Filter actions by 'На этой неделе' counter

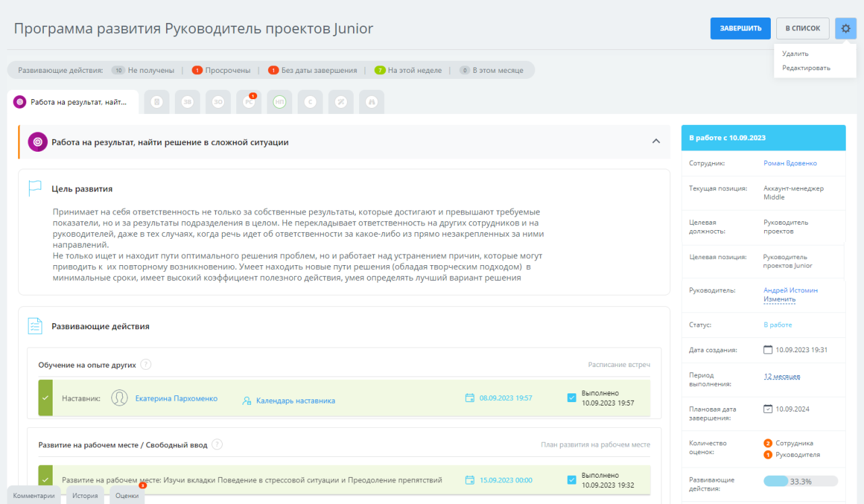[x=408, y=69]
